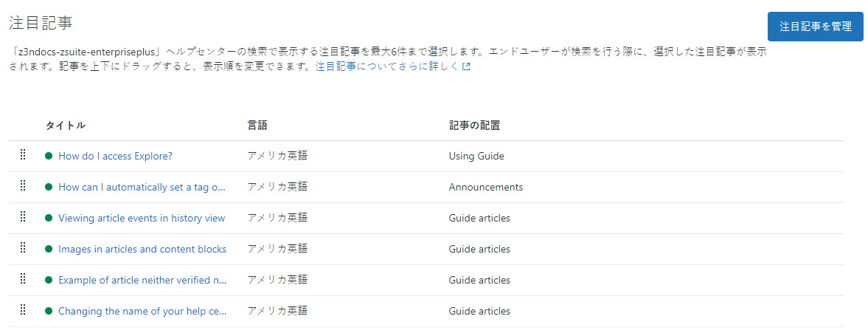
Task: Select the drag handle for Viewing article events
Action: (24, 217)
